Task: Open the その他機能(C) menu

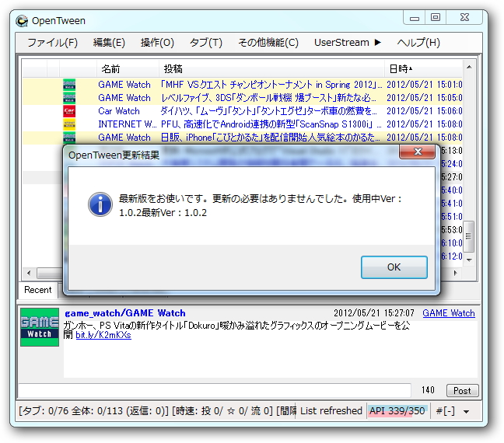Action: coord(268,43)
